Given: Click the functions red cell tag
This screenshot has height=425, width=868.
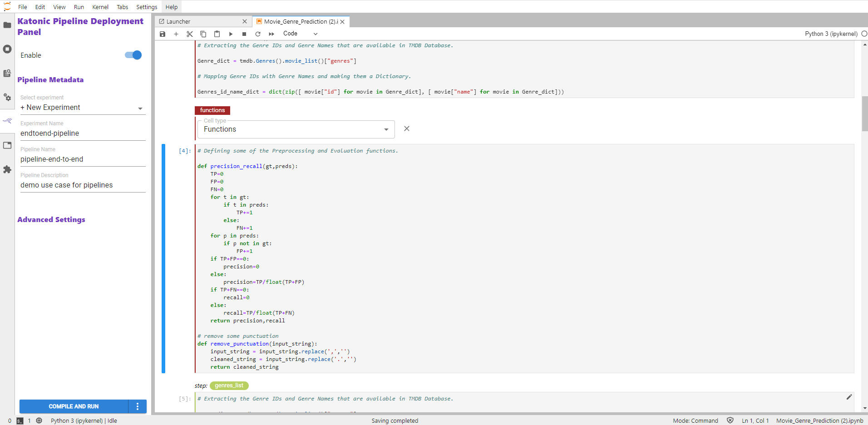Looking at the screenshot, I should pyautogui.click(x=212, y=110).
